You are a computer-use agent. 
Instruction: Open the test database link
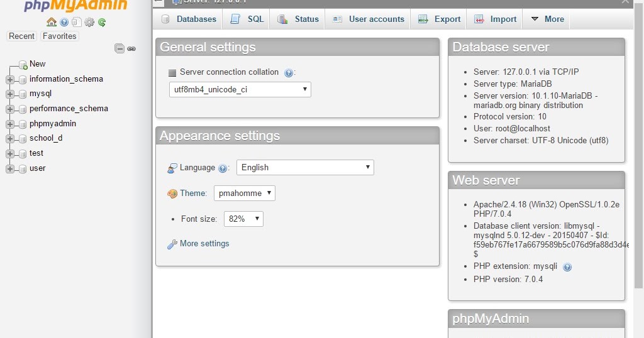point(36,153)
